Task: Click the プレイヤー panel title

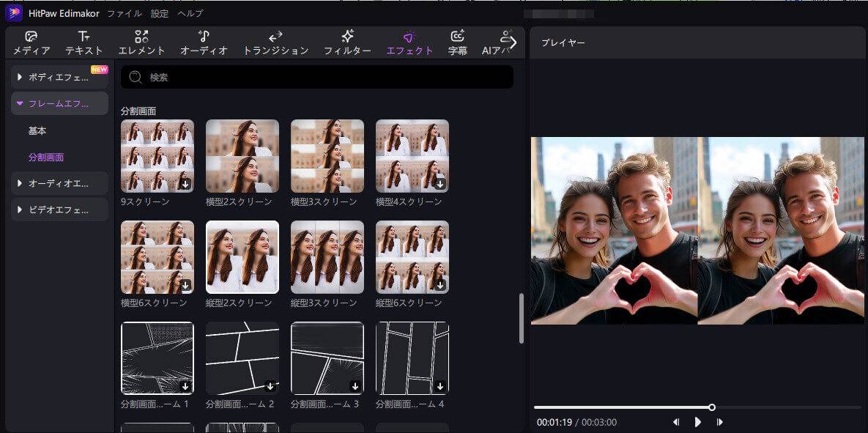Action: click(x=563, y=42)
